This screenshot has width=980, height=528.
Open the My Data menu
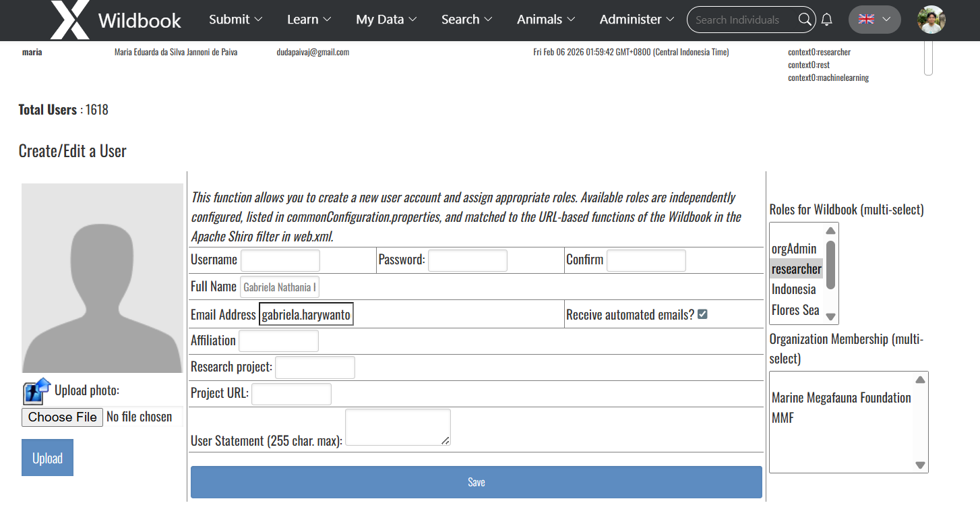click(x=386, y=20)
